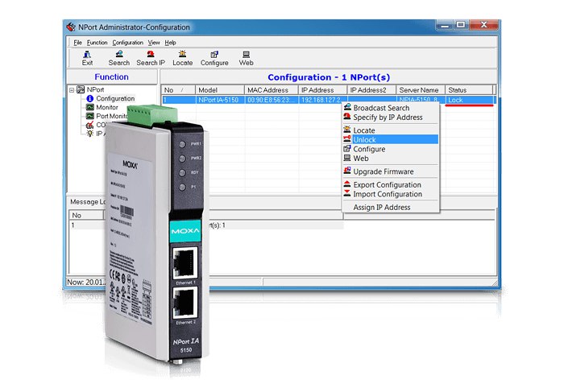
Task: Select the NPort root tree item
Action: 95,89
